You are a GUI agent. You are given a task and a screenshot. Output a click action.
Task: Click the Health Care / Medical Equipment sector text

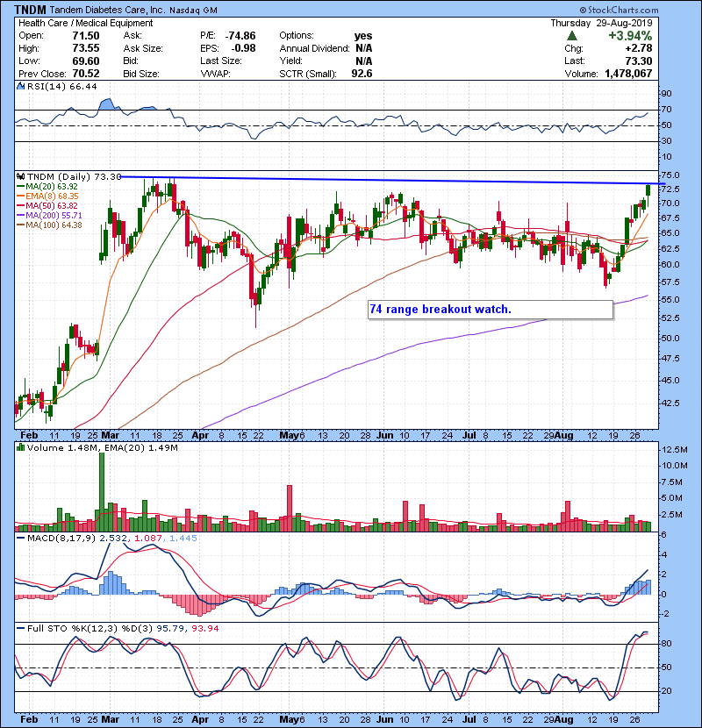click(85, 23)
